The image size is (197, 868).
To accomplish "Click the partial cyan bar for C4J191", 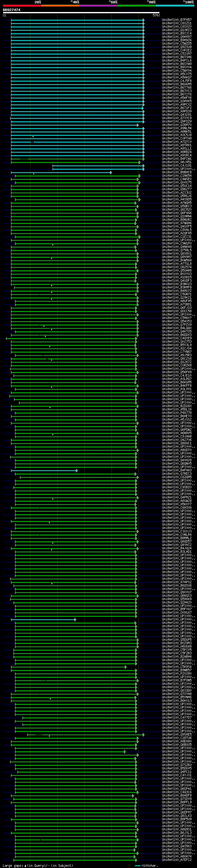I will 99,165.
